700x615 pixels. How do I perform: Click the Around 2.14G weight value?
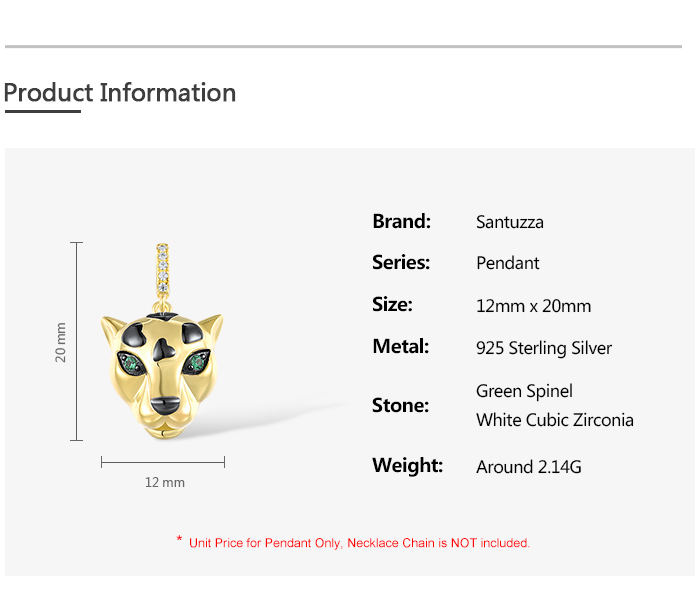point(529,466)
